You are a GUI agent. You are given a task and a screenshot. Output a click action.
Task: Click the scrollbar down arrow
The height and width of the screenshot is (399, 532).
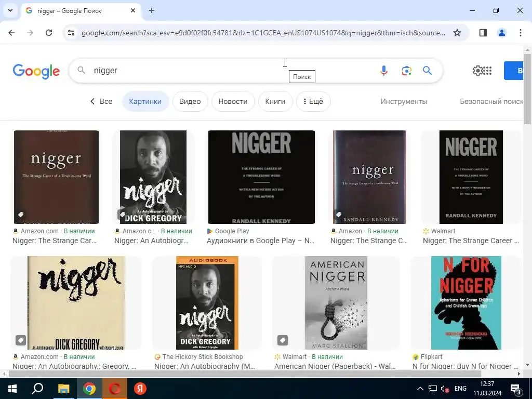527,365
